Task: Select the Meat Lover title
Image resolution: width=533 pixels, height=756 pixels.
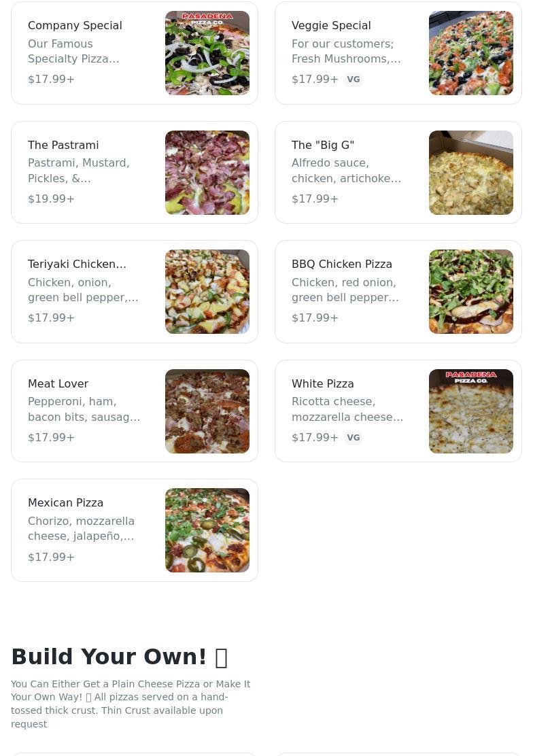Action: 58,383
